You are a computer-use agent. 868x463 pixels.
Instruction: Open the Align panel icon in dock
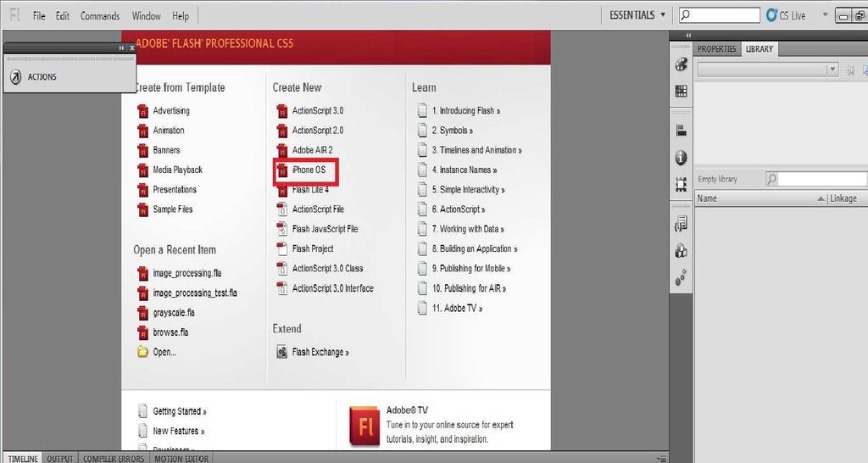[682, 131]
